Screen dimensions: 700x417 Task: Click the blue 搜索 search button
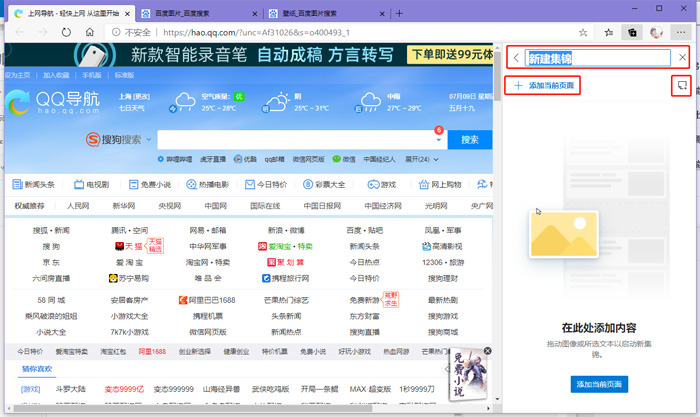pyautogui.click(x=469, y=139)
